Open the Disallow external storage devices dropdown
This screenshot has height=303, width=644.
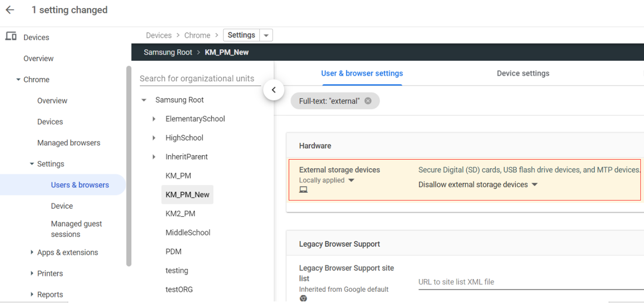tap(534, 185)
